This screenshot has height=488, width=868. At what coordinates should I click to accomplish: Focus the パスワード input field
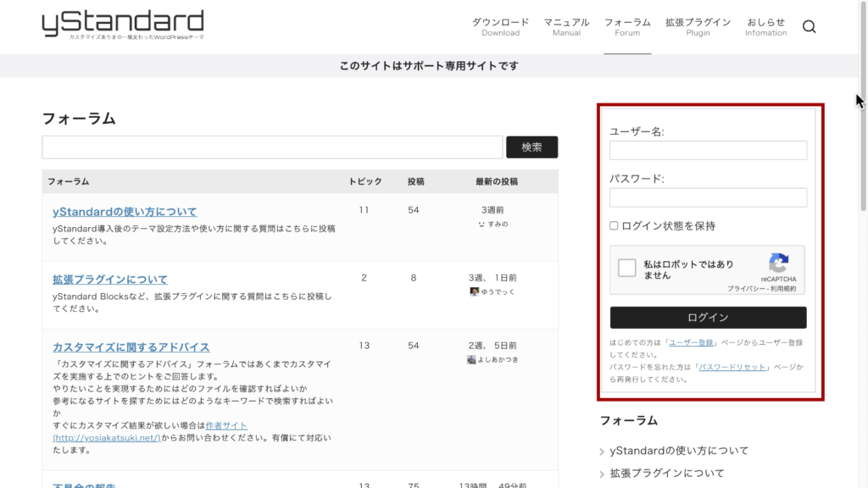[x=708, y=197]
